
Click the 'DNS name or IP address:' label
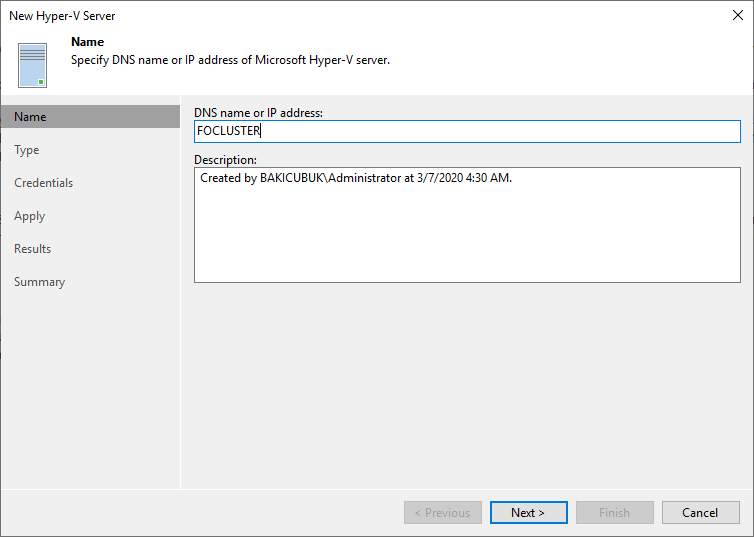click(258, 113)
